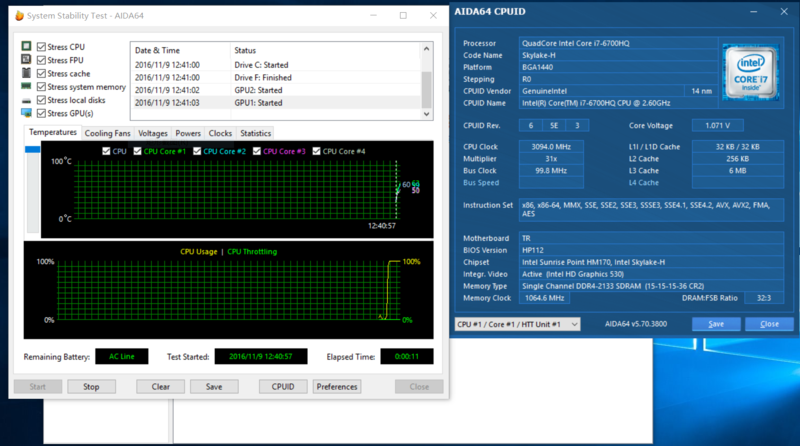Click the Bus Clock value 99.8 MHz
Image resolution: width=800 pixels, height=446 pixels.
coord(551,171)
